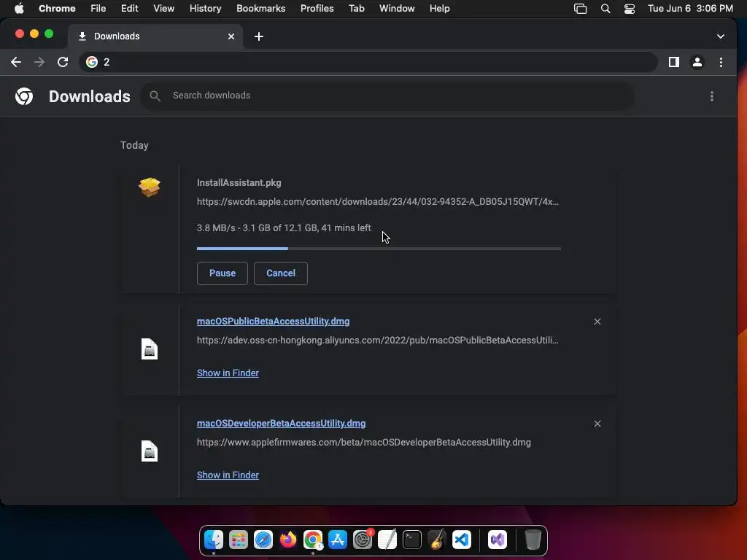Open the File menu
The image size is (747, 560).
coord(98,9)
